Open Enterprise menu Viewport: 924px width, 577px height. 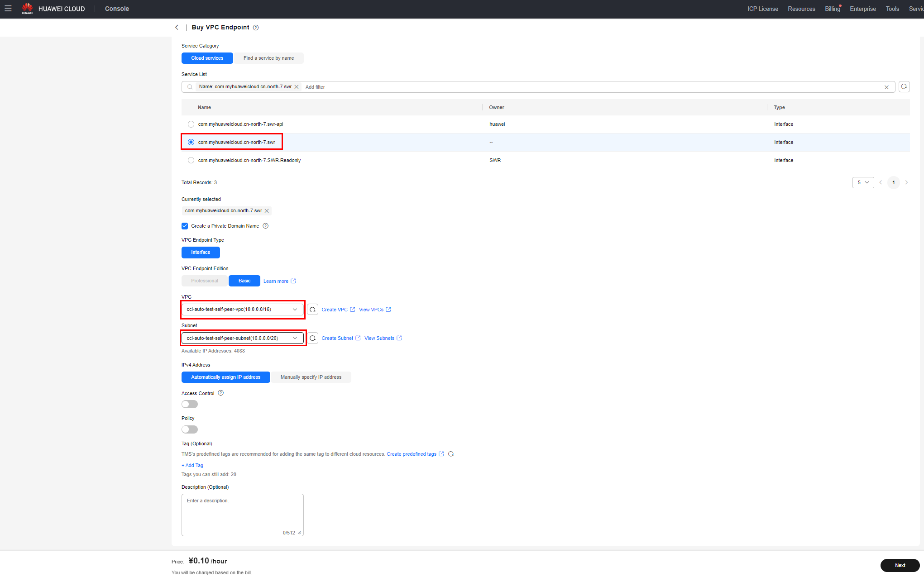[863, 9]
